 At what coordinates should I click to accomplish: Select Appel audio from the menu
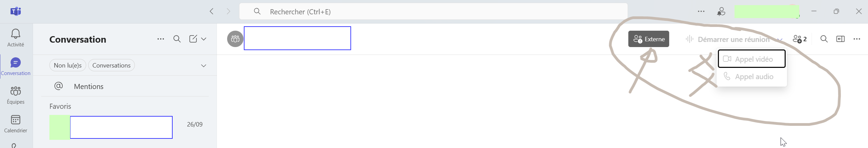coord(752,76)
